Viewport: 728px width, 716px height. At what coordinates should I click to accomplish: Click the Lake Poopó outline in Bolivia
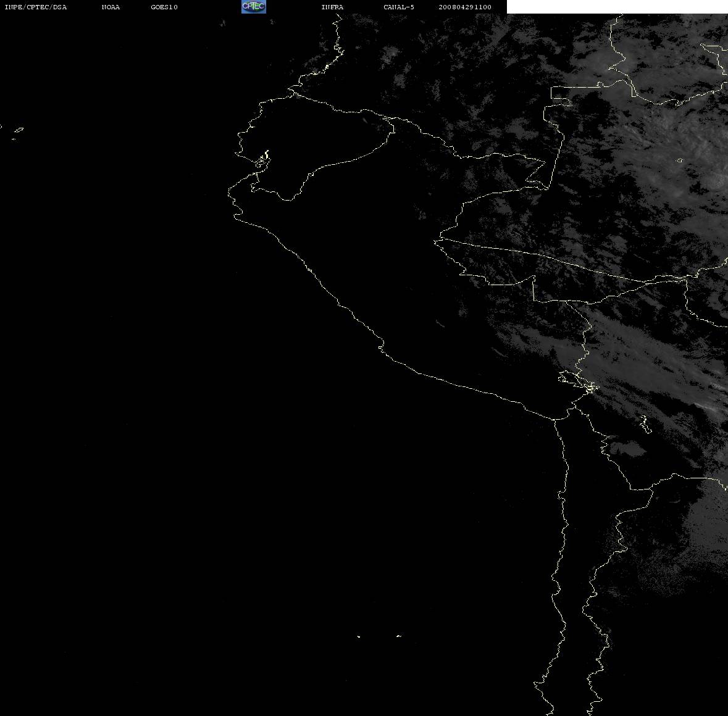point(645,424)
